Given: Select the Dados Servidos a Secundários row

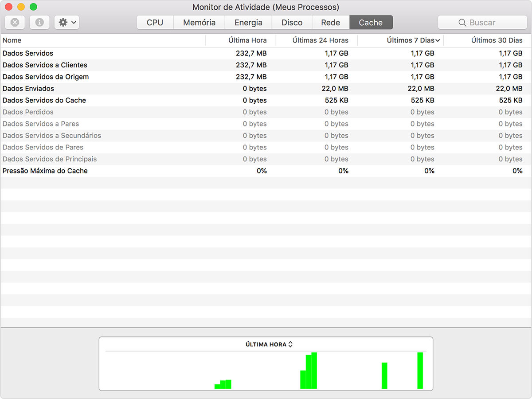Looking at the screenshot, I should (266, 136).
